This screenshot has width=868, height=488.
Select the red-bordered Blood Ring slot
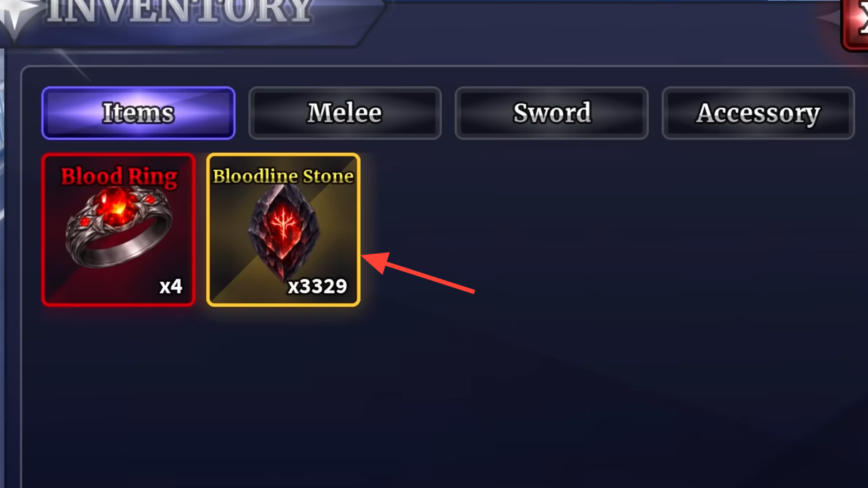[x=118, y=230]
